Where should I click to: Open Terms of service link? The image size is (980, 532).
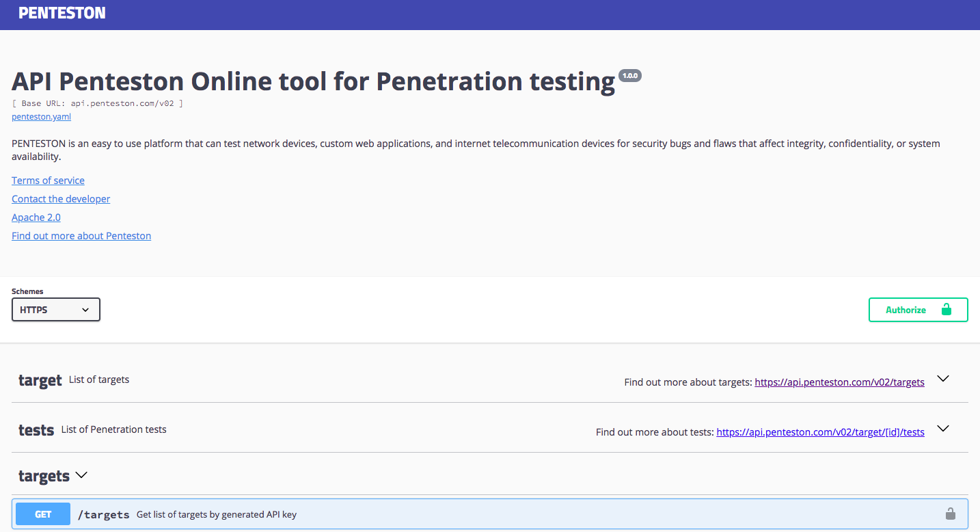coord(48,181)
